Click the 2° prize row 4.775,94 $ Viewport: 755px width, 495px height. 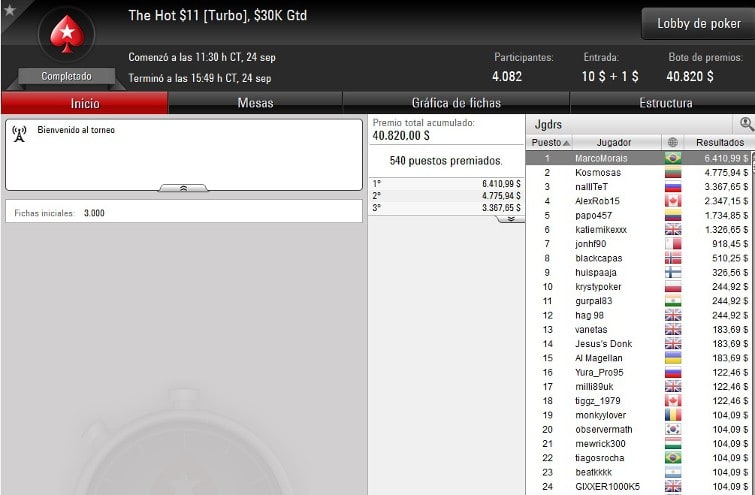click(446, 195)
